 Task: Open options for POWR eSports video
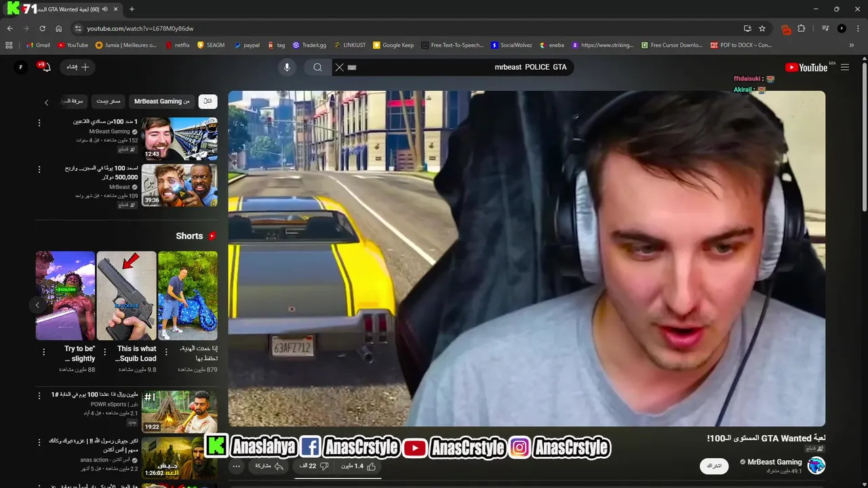[39, 395]
